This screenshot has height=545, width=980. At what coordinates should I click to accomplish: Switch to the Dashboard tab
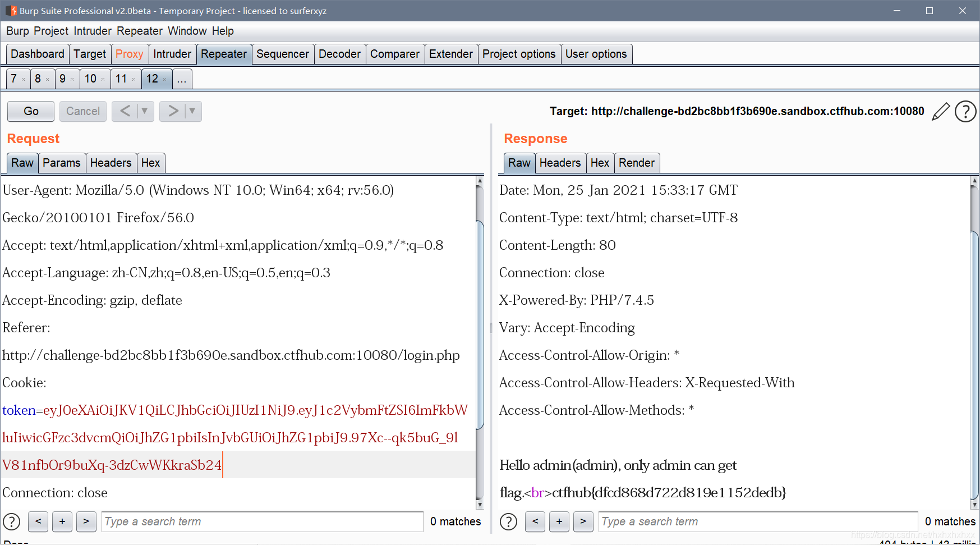(38, 54)
